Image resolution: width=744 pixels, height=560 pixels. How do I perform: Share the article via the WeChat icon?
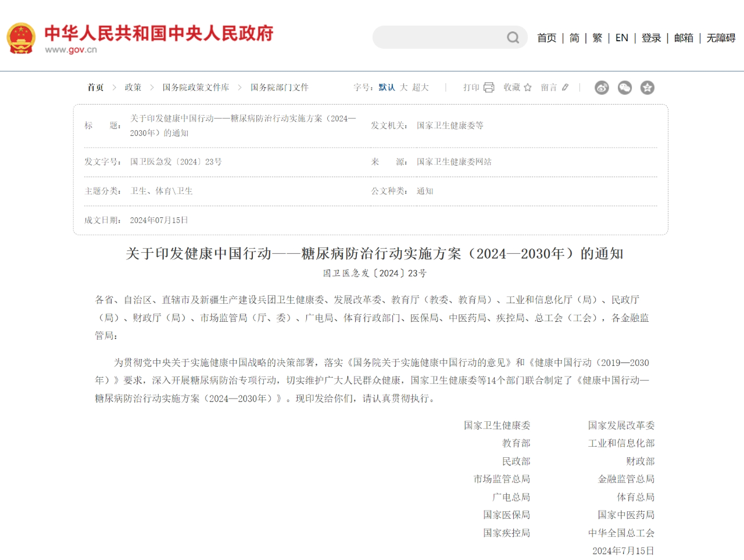pyautogui.click(x=624, y=87)
